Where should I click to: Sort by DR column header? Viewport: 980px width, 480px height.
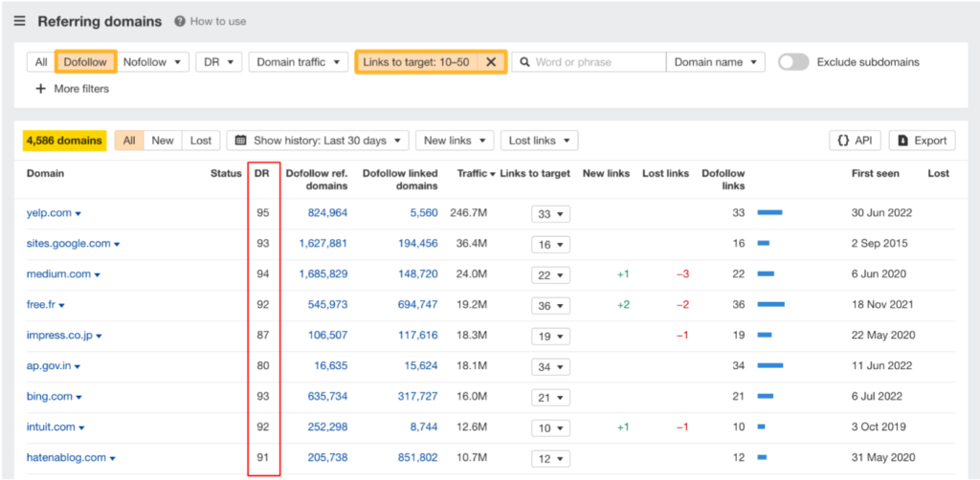click(262, 173)
